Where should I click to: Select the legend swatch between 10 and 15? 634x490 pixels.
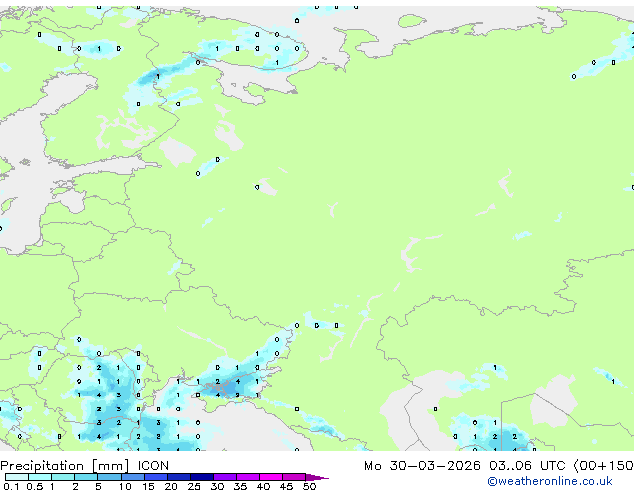coord(133,477)
